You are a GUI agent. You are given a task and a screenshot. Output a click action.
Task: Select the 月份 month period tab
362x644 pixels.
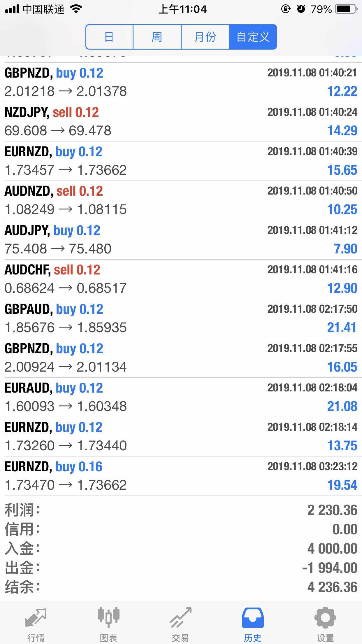pyautogui.click(x=205, y=37)
